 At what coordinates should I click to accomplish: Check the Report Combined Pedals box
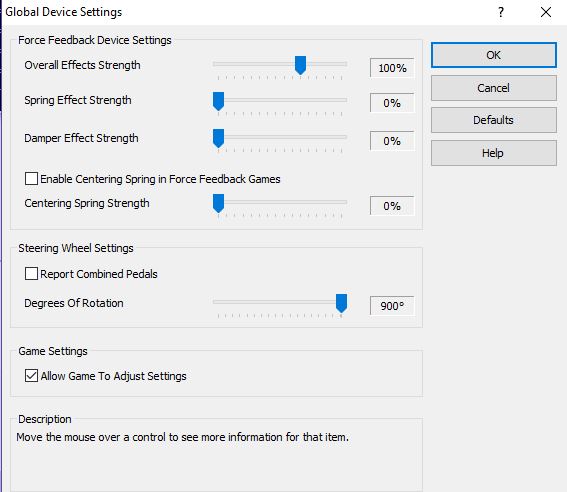(31, 274)
